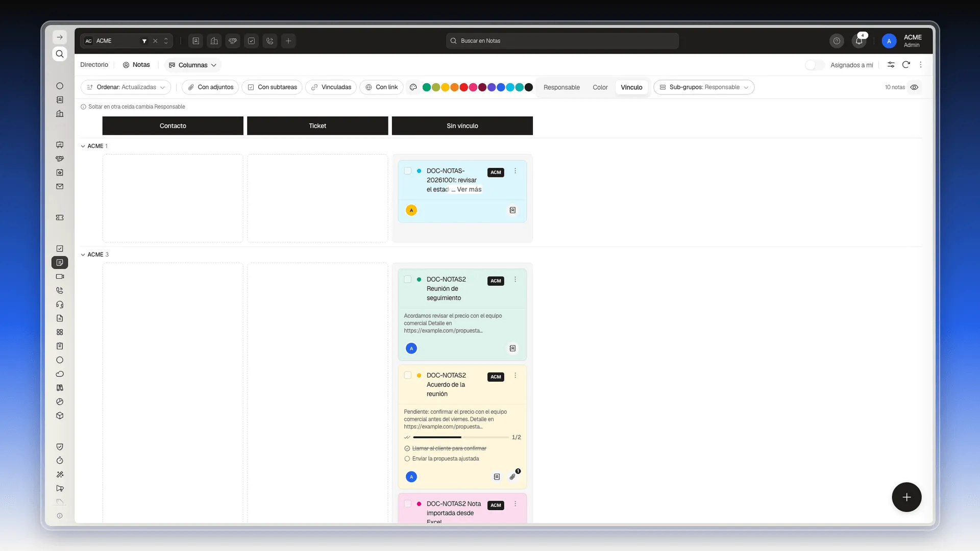Screen dimensions: 980x551
Task: Filter by Con subtareas
Action: (x=272, y=87)
